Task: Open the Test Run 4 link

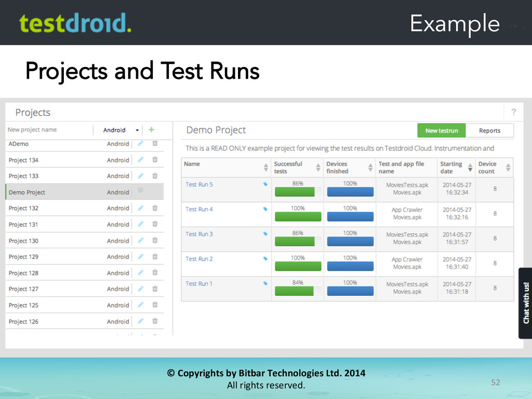Action: pyautogui.click(x=199, y=209)
